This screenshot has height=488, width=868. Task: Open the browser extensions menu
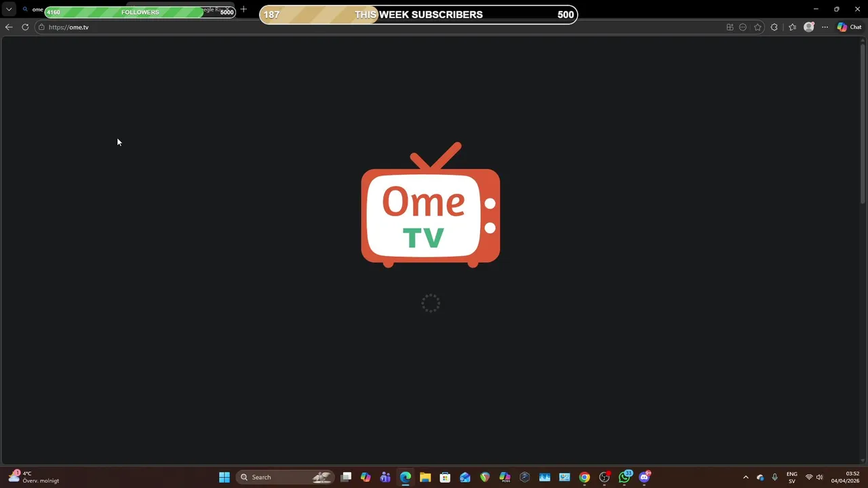point(774,27)
